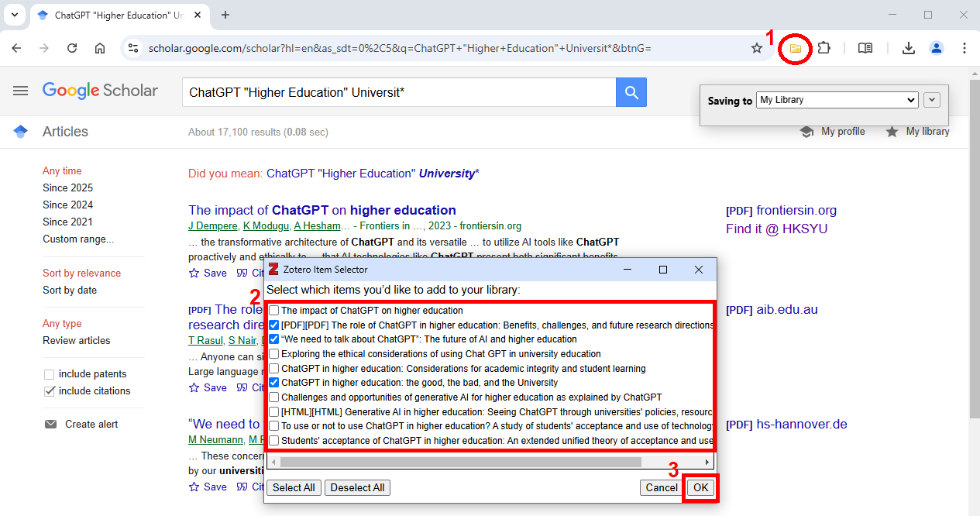Toggle the 'include patents' checkbox
The height and width of the screenshot is (516, 980).
50,374
